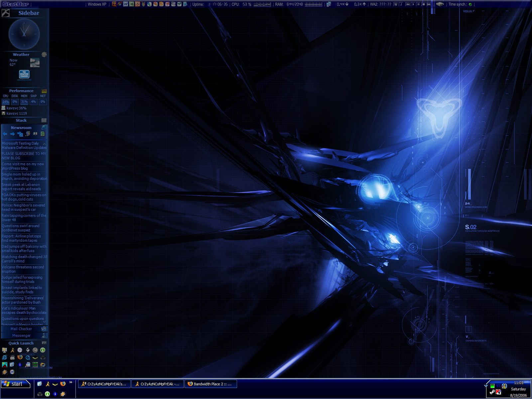Go back in Newsroom with left arrow

point(5,134)
